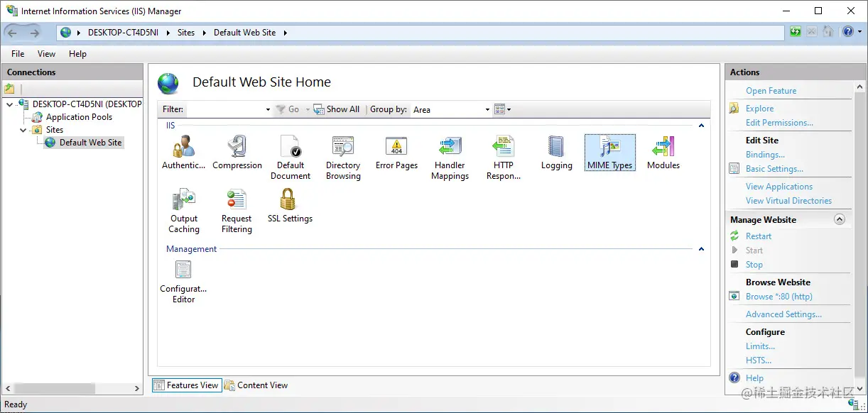Select Default Web Site tree node
868x413 pixels.
click(90, 143)
